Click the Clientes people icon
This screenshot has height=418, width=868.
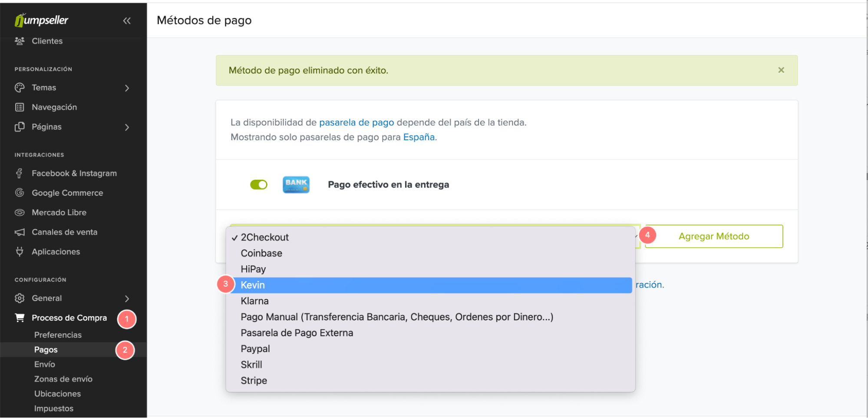[20, 41]
